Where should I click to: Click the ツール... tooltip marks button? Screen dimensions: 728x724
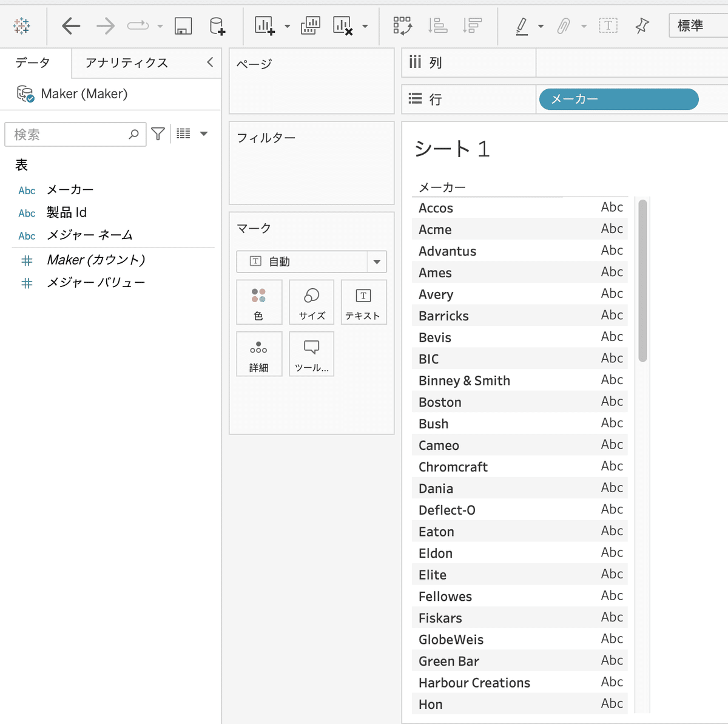click(x=312, y=354)
